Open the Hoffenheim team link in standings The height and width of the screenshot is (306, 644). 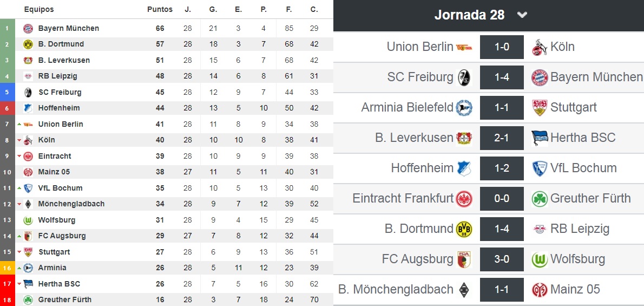point(59,108)
